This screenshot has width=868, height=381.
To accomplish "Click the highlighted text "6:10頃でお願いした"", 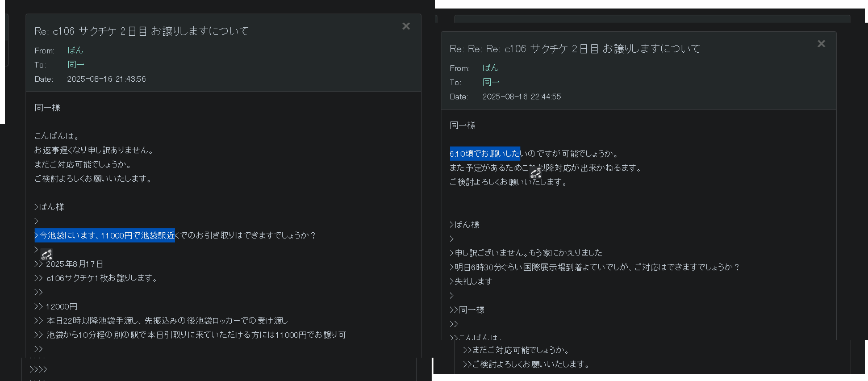I will pyautogui.click(x=485, y=154).
